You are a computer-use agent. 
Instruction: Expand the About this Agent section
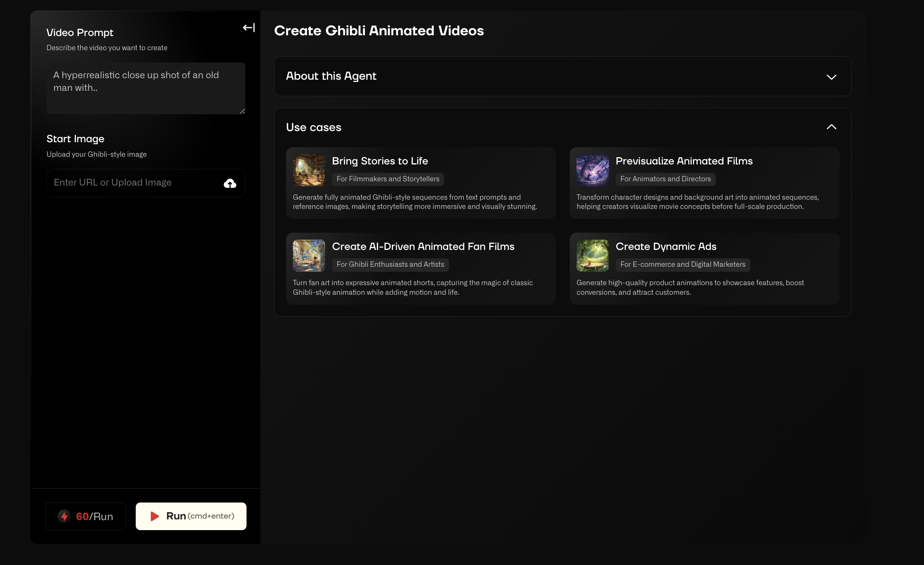point(831,77)
